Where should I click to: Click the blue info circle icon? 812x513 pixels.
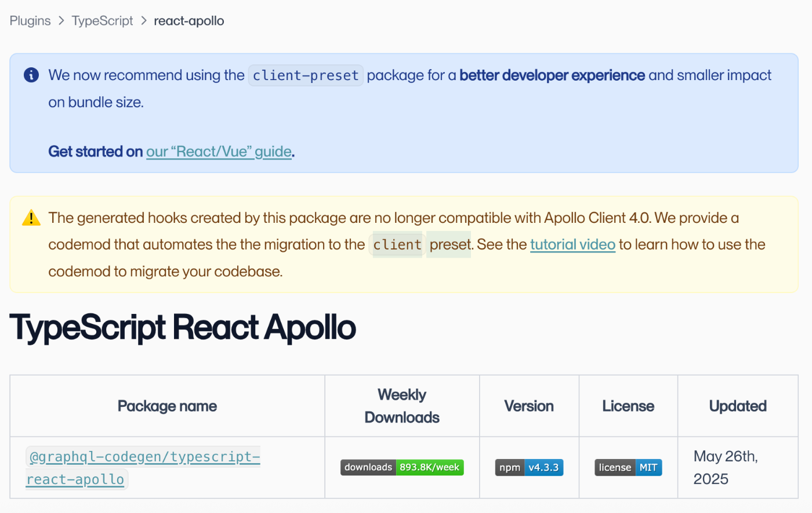pyautogui.click(x=31, y=75)
